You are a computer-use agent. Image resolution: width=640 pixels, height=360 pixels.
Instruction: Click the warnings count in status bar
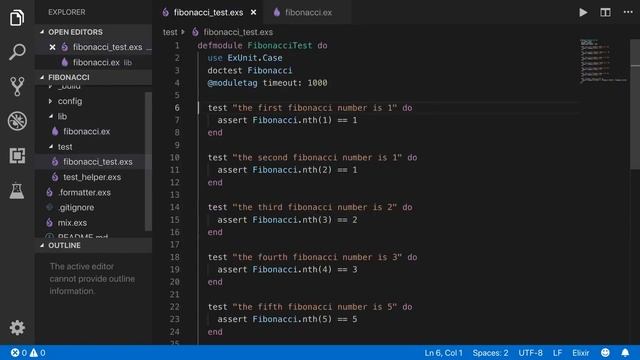(x=37, y=353)
